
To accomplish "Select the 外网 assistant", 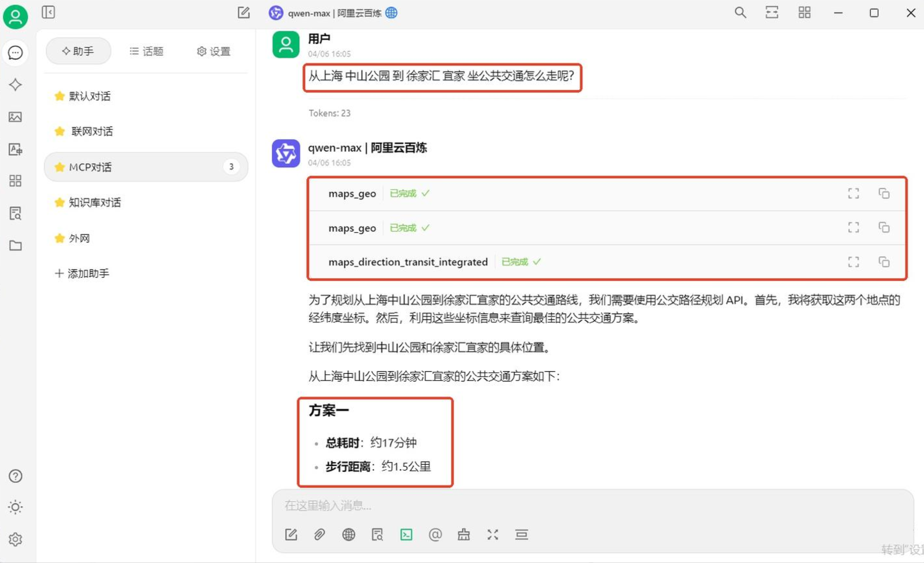I will pos(146,238).
